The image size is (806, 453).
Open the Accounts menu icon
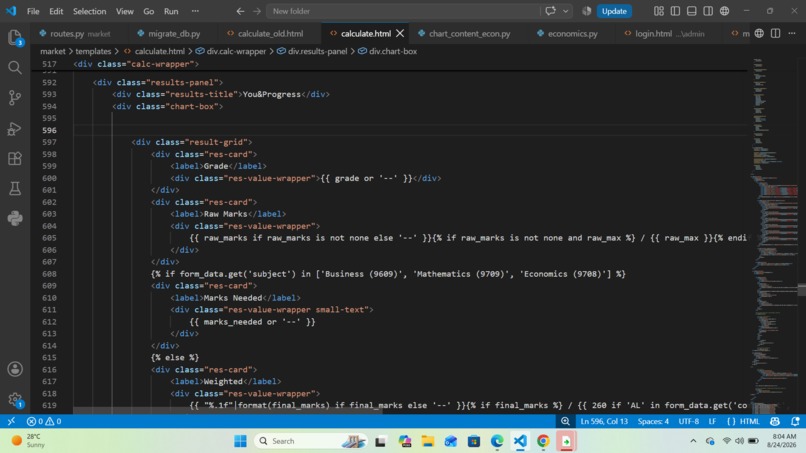tap(14, 369)
